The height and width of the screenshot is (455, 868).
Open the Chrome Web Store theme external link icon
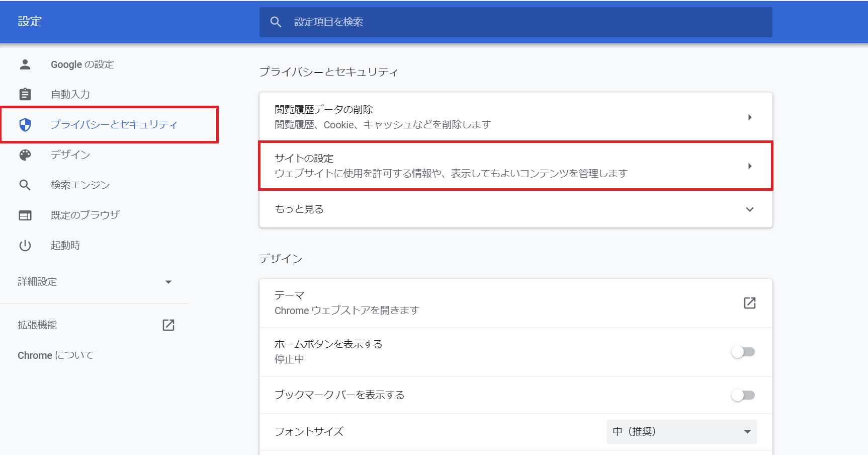(x=750, y=302)
